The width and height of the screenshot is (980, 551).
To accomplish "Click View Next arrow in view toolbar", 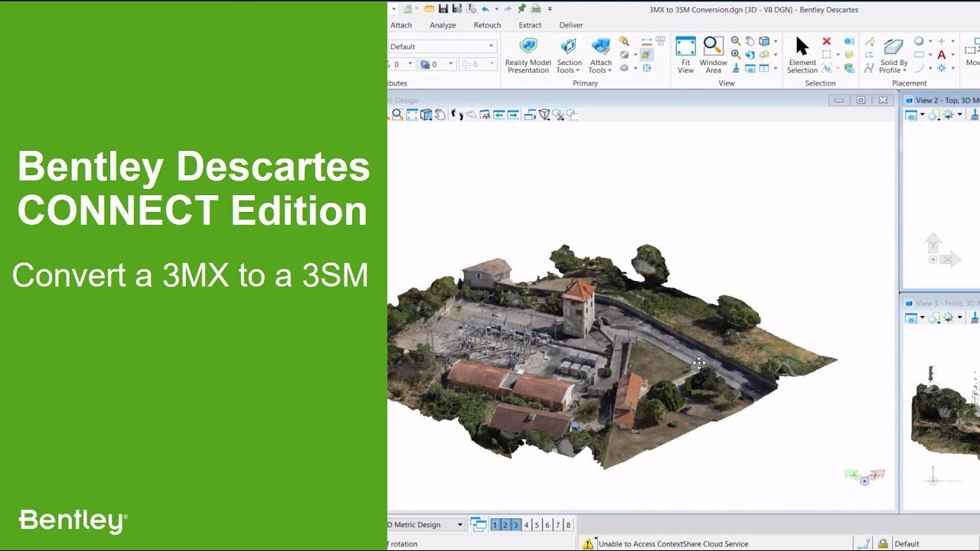I will [513, 114].
